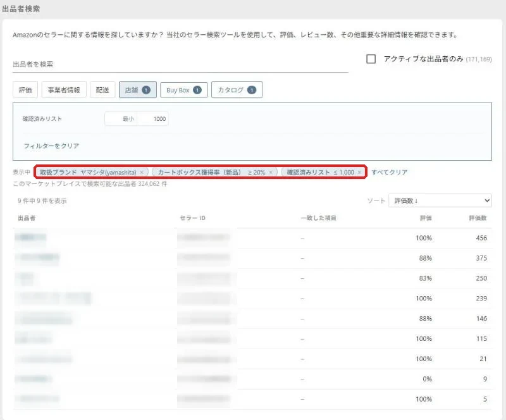
Task: Click the すべてクリア link
Action: (x=390, y=172)
